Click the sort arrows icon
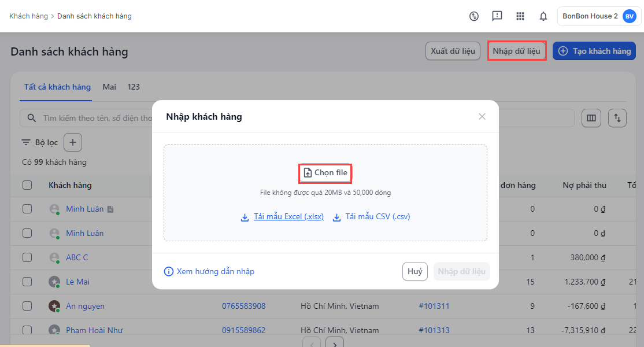This screenshot has height=347, width=644. tap(617, 118)
